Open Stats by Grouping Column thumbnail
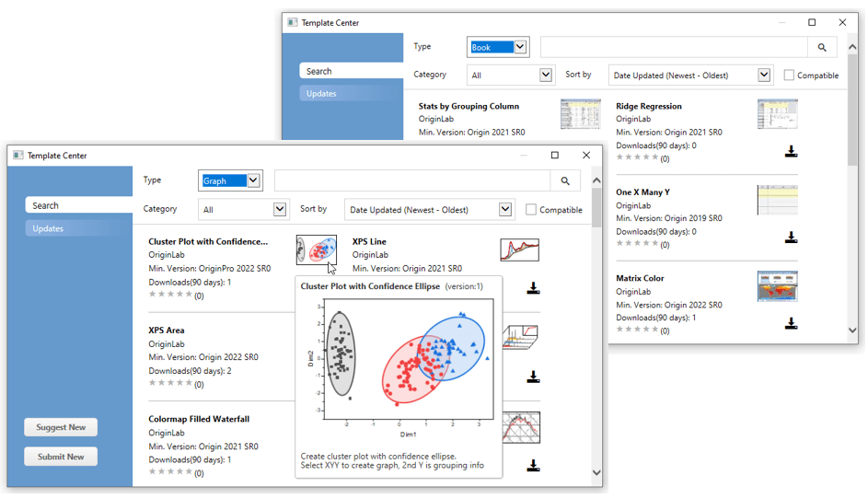Viewport: 868px width, 499px height. point(580,114)
